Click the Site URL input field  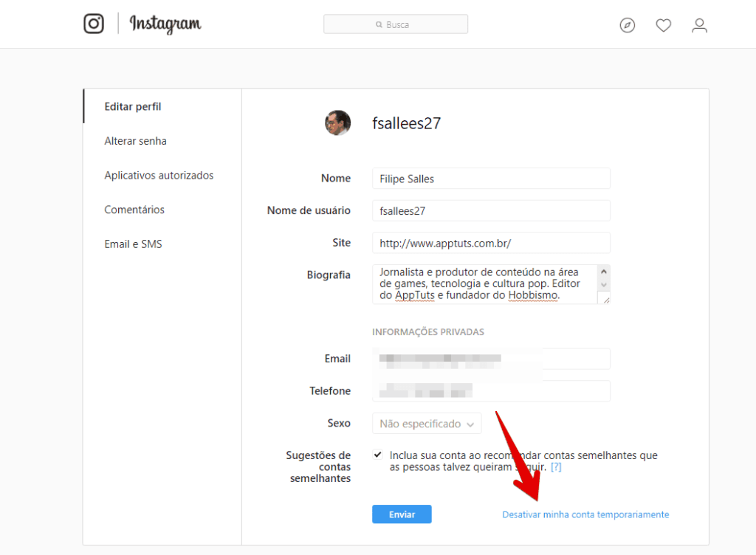(491, 244)
